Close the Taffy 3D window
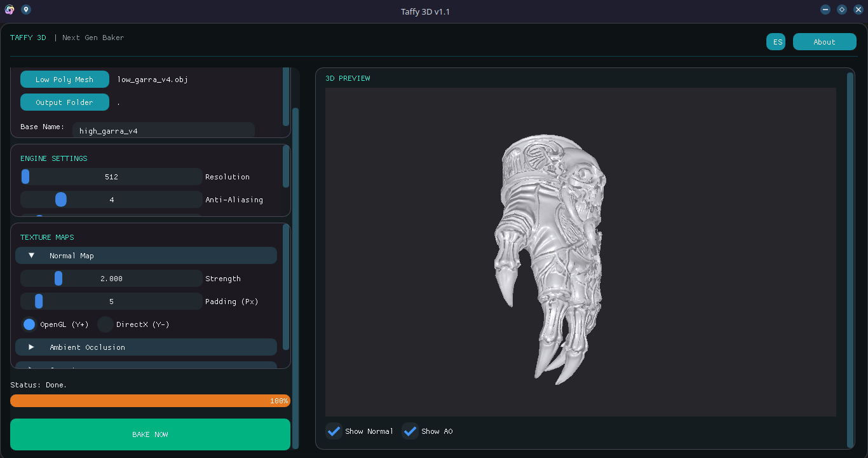 [x=858, y=10]
